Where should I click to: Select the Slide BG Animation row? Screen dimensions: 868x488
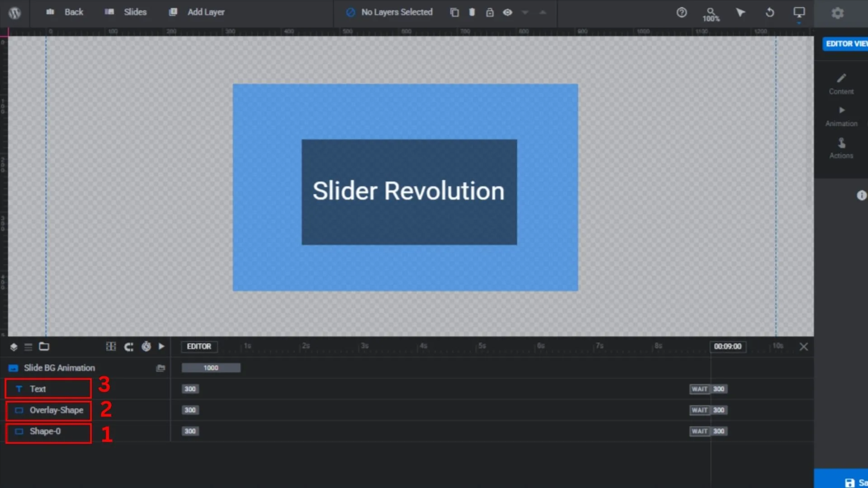(85, 368)
